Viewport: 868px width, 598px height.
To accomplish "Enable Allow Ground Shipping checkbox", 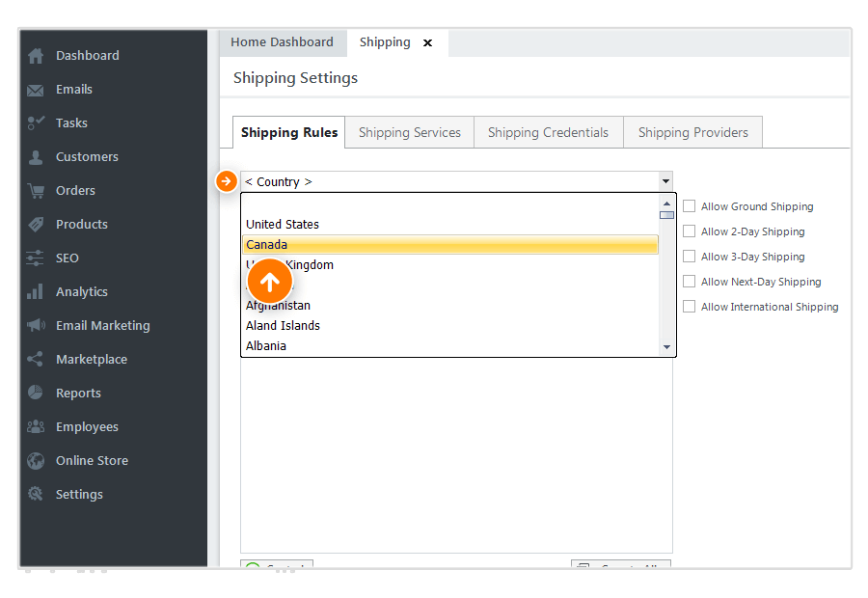I will pyautogui.click(x=689, y=206).
